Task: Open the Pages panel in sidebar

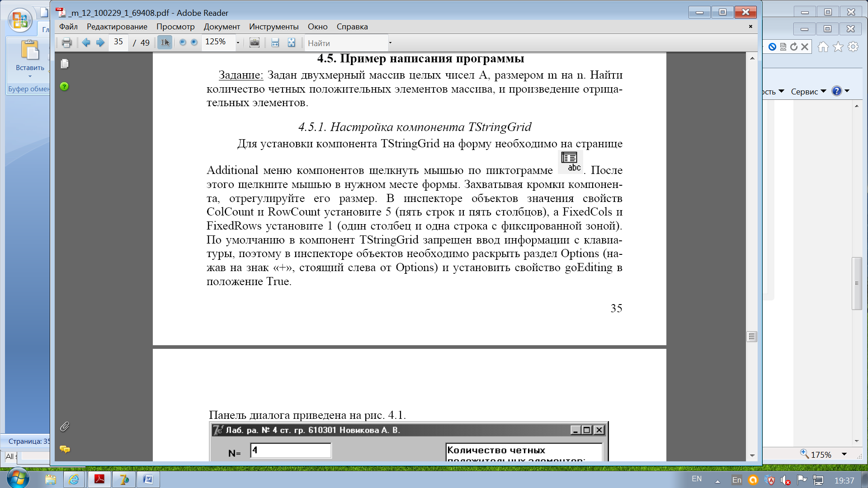Action: (x=65, y=64)
